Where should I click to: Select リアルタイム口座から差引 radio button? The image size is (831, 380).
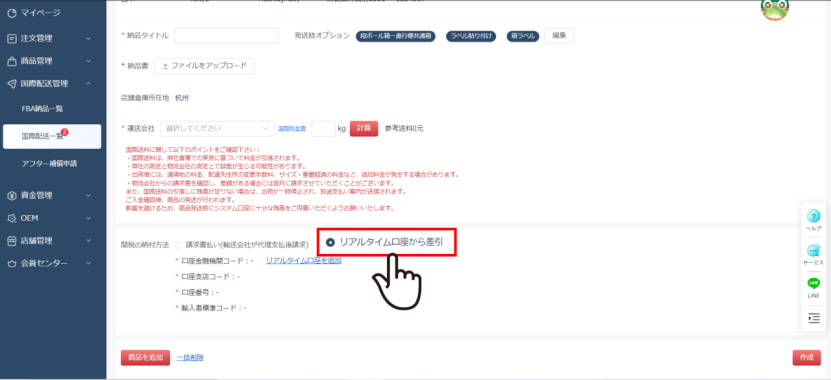tap(330, 242)
